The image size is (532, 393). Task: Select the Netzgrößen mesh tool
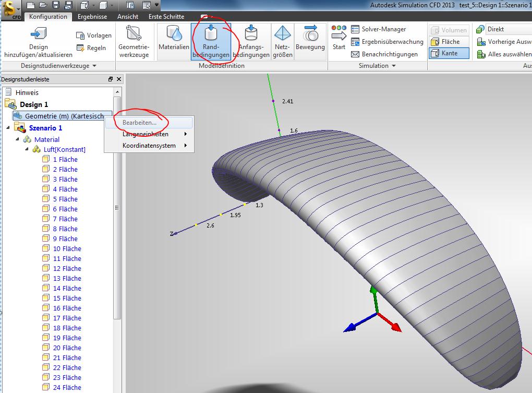click(x=283, y=42)
